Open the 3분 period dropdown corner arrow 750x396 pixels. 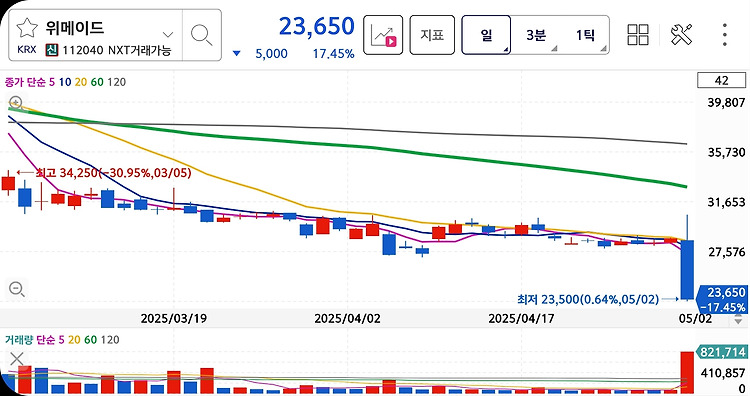[554, 49]
